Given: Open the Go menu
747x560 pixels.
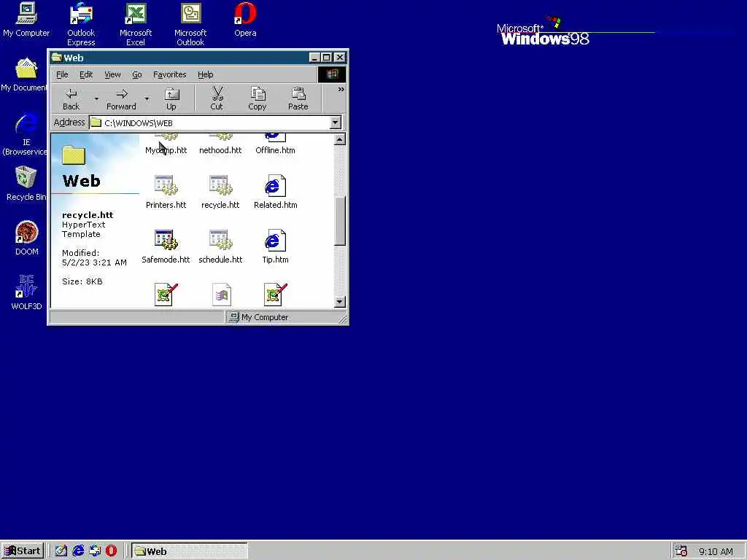Looking at the screenshot, I should (136, 75).
